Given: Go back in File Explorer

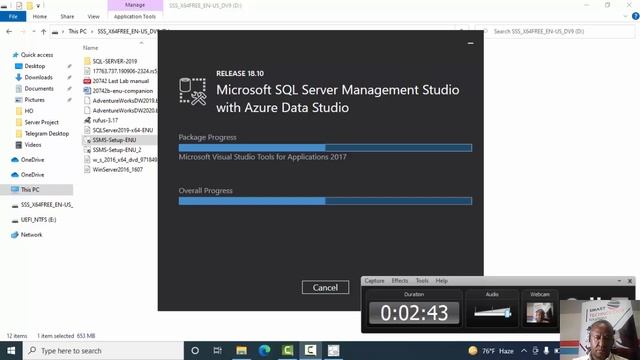Looking at the screenshot, I should pyautogui.click(x=9, y=31).
